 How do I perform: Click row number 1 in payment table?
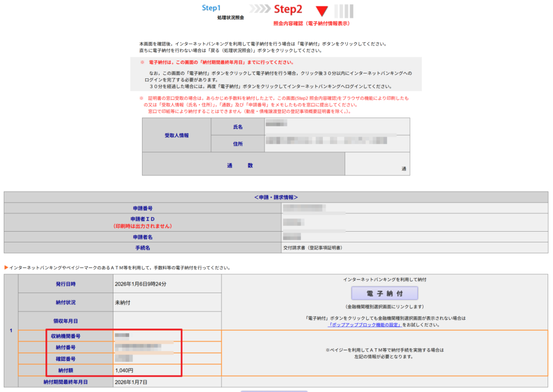[x=11, y=330]
